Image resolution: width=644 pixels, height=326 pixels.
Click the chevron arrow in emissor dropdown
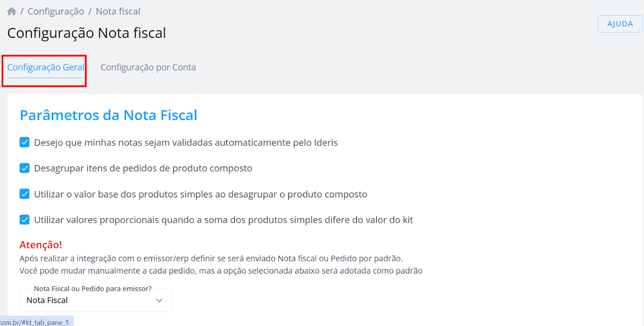(x=159, y=300)
